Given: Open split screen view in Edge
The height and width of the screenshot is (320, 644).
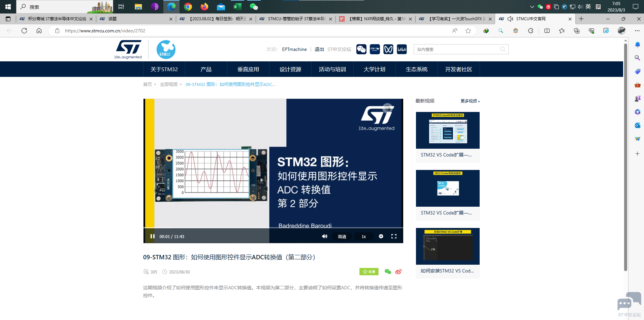Looking at the screenshot, I should (x=547, y=31).
